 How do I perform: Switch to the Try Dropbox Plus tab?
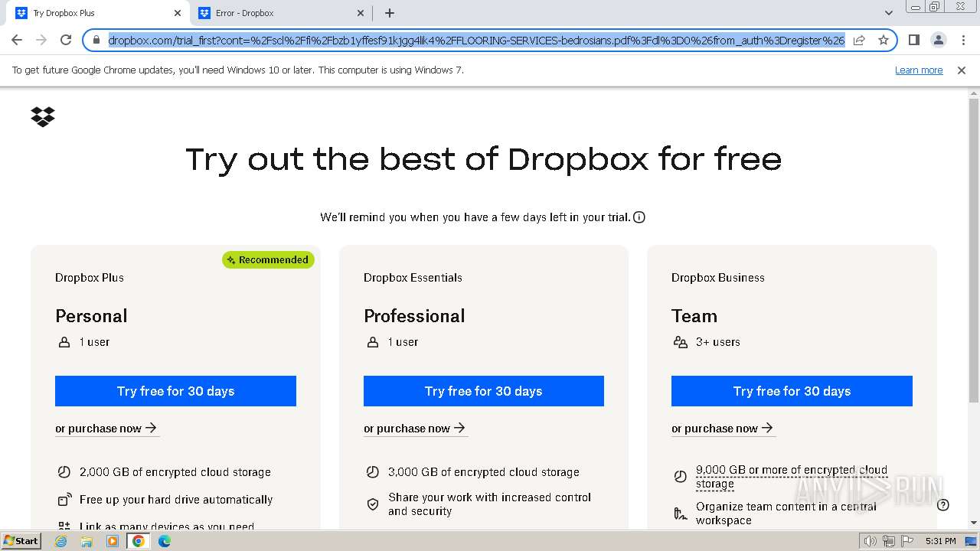pos(98,13)
